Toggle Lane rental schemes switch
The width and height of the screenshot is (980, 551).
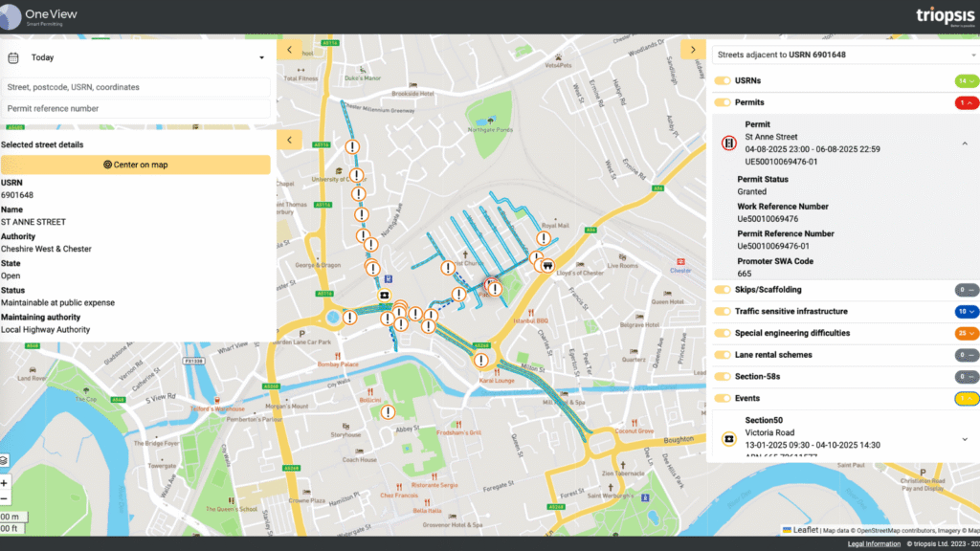coord(723,355)
